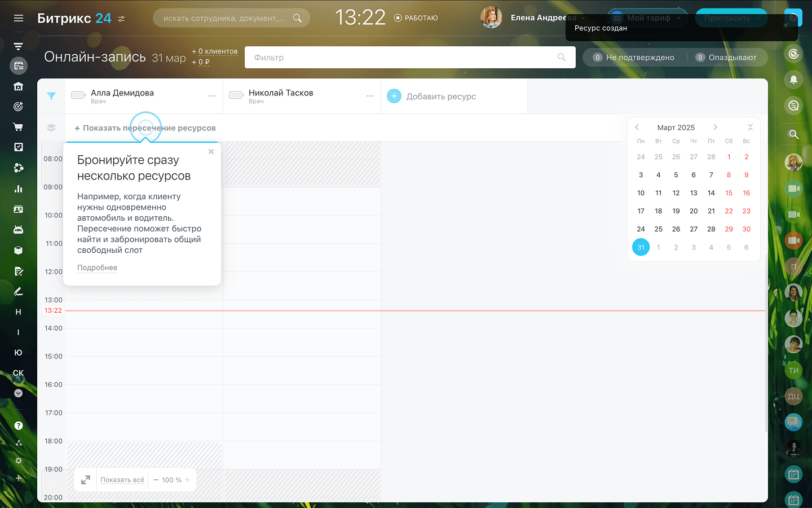Click the blue funnel filter icon
812x508 pixels.
tap(51, 96)
